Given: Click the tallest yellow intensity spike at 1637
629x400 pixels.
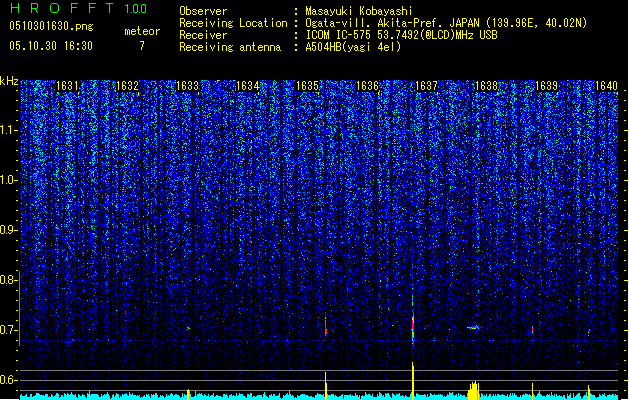Looking at the screenshot, I should pyautogui.click(x=413, y=381).
